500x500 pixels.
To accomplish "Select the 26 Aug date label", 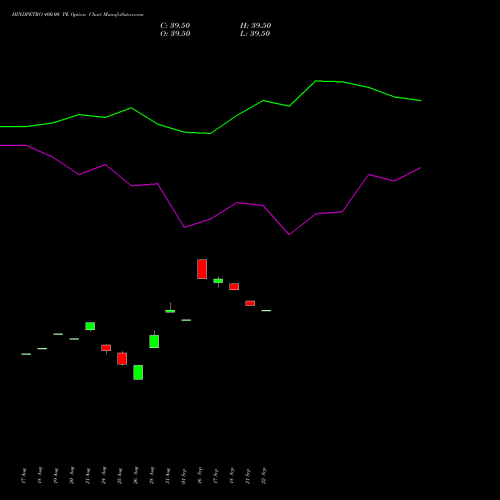I will click(x=136, y=476).
